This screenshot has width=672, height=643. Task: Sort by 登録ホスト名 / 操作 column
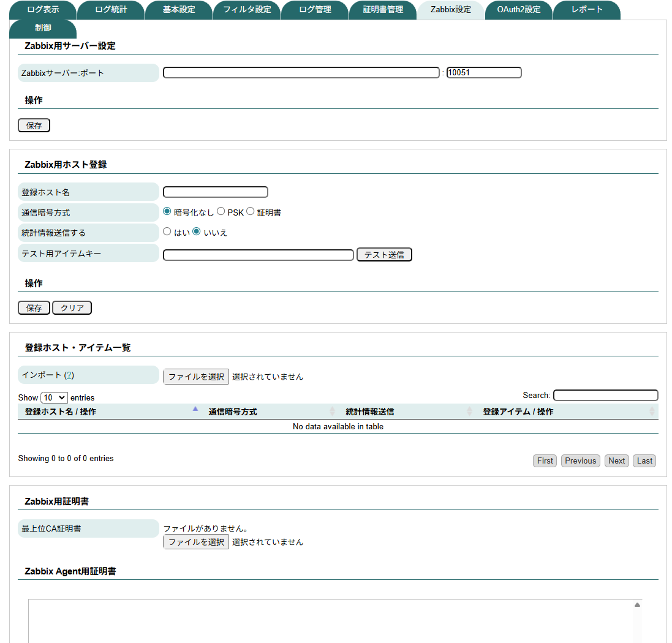click(x=110, y=412)
